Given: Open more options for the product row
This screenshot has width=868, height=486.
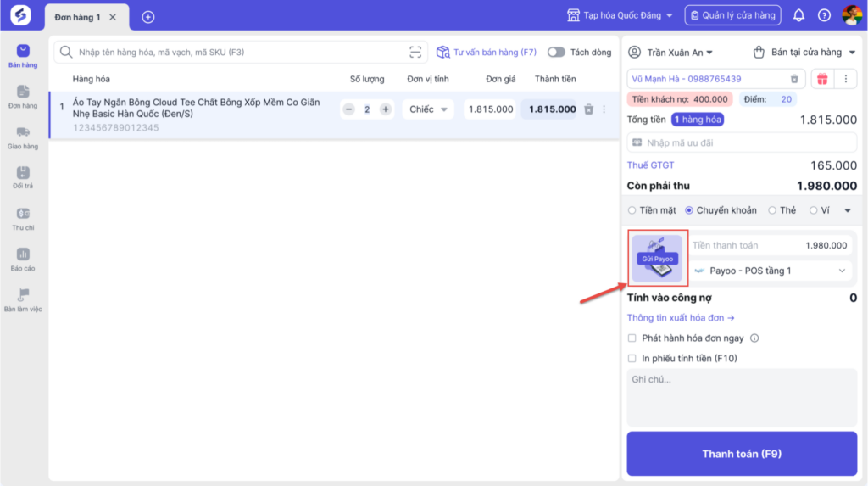Looking at the screenshot, I should 604,109.
